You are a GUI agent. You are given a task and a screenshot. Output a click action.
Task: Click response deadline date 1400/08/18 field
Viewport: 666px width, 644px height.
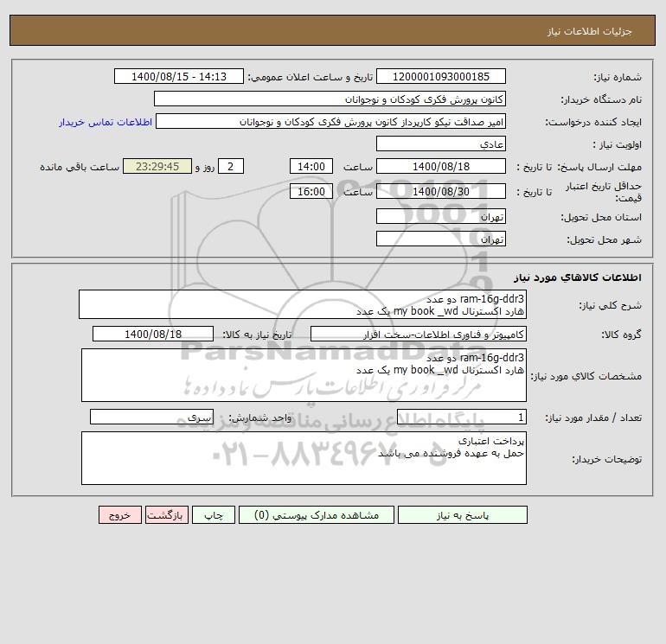pos(441,167)
